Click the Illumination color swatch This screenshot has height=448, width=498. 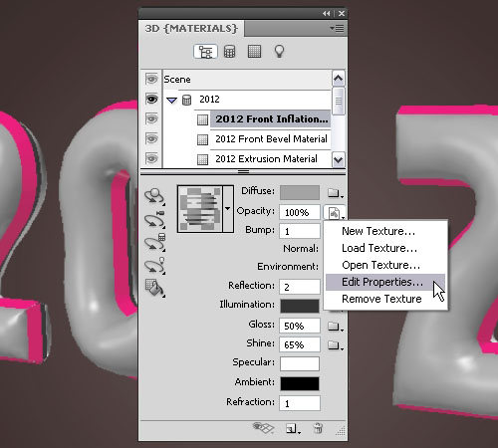coord(300,306)
